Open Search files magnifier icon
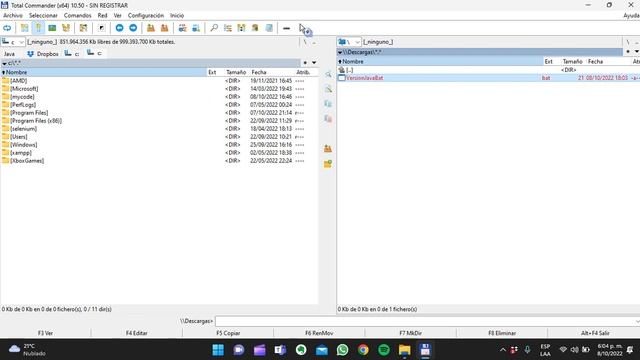The height and width of the screenshot is (360, 640). 214,28
